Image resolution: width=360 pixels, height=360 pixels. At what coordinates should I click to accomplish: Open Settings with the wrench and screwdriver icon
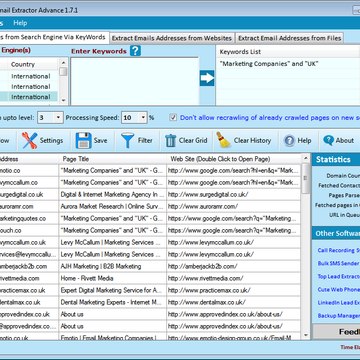click(x=43, y=140)
